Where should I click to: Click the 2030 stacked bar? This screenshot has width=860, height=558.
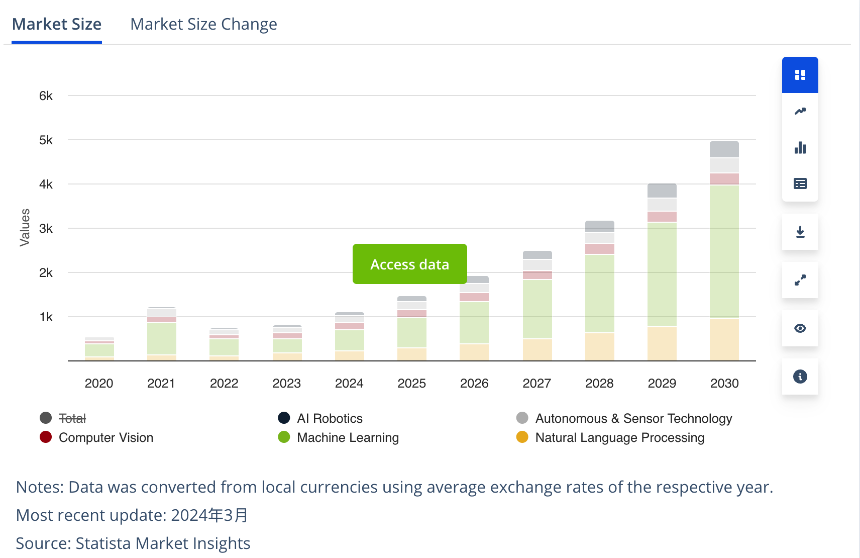724,251
